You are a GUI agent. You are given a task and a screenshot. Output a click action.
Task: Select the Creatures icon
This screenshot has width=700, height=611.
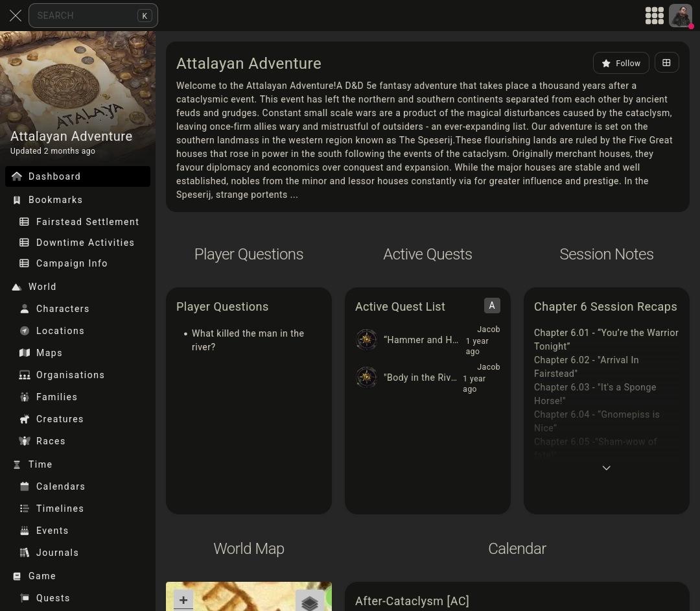point(25,419)
